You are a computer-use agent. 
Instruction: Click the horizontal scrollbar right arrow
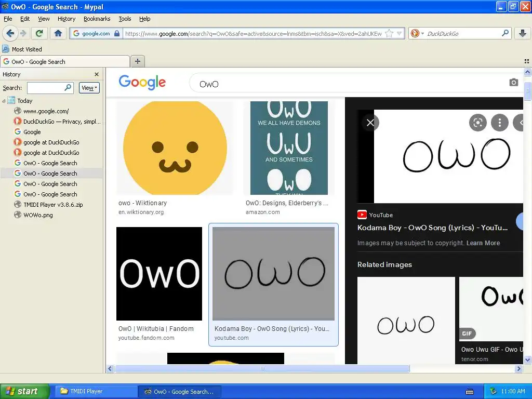click(x=519, y=368)
